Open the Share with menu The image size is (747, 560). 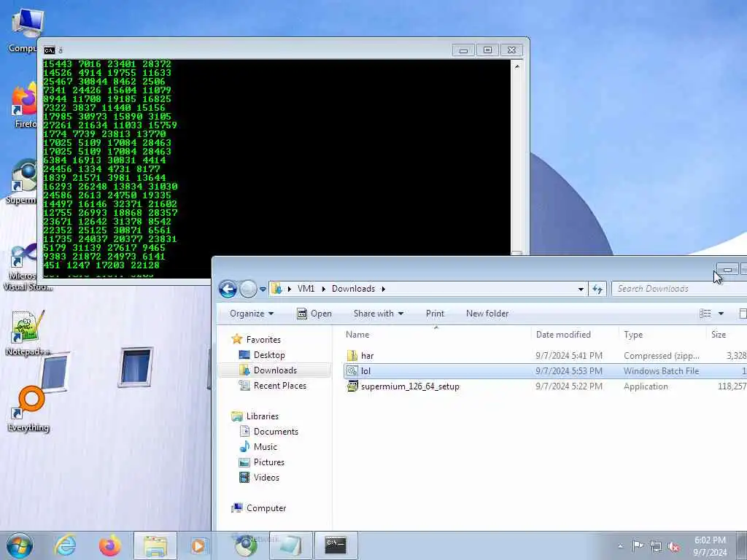click(x=379, y=314)
